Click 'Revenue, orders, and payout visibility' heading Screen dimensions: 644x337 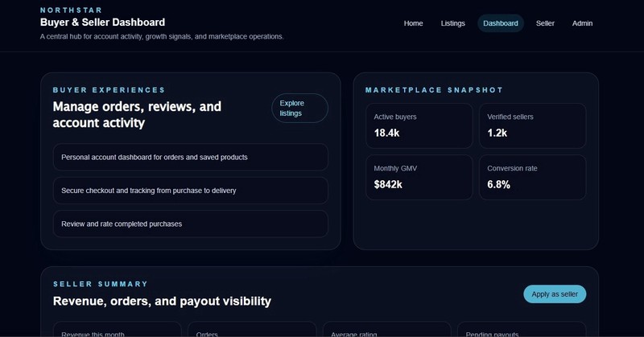click(x=162, y=302)
